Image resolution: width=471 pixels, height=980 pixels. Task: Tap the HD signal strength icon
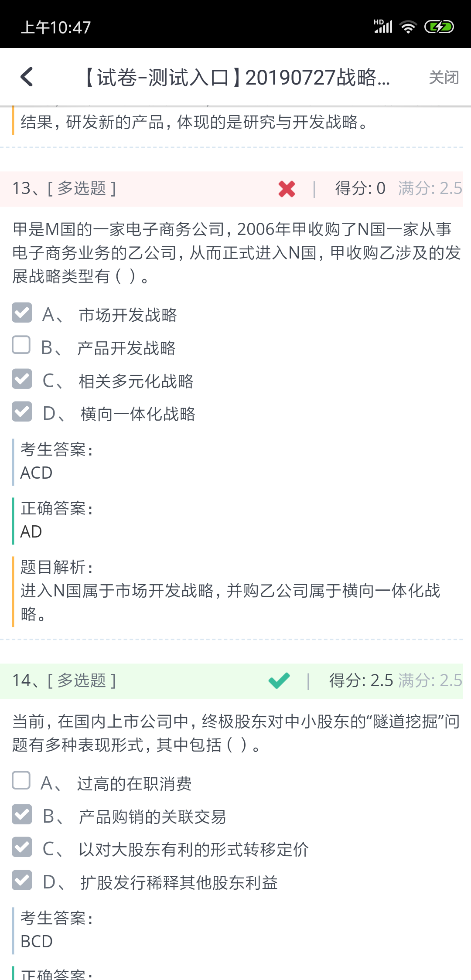tap(383, 27)
